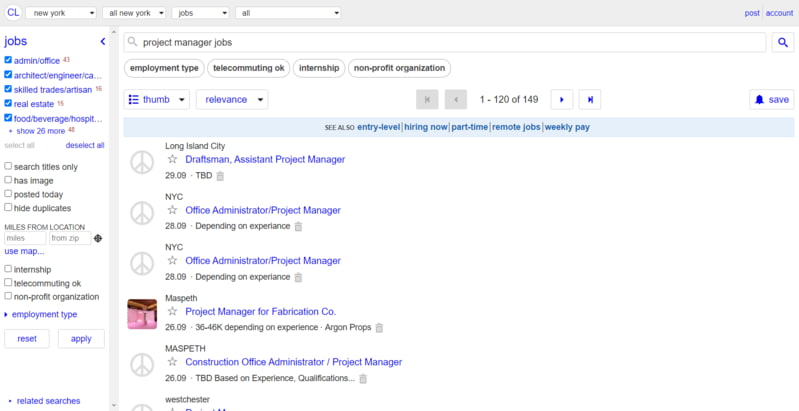Open the pink photo thumbnail for Fabrication Co.

pos(142,314)
